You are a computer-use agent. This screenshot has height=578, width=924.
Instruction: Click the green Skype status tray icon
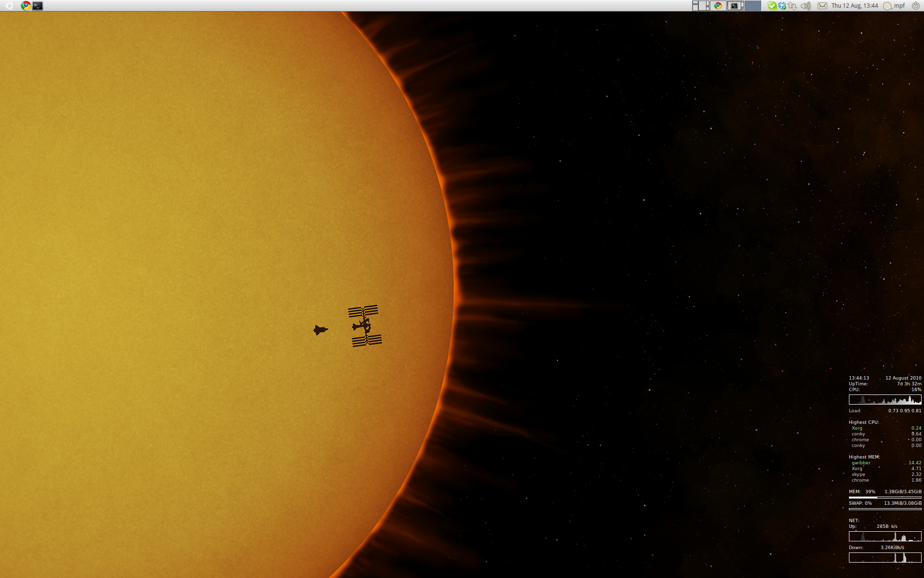pos(772,6)
